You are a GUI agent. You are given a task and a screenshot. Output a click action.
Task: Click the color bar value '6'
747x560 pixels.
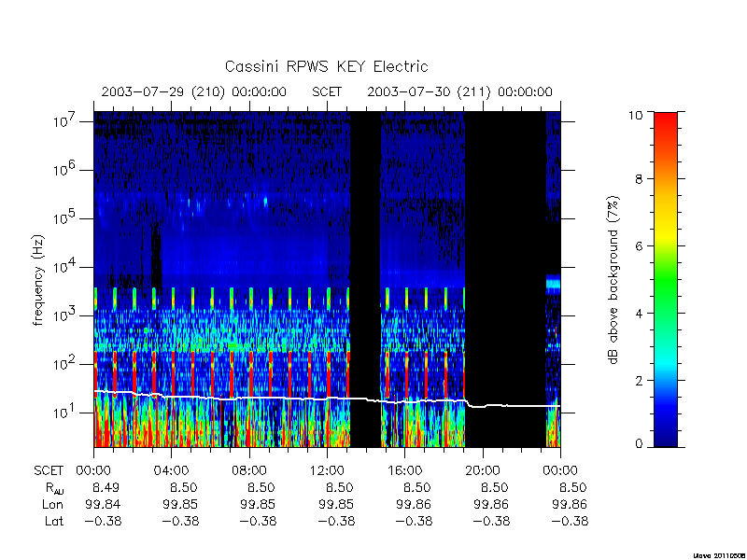pyautogui.click(x=639, y=246)
